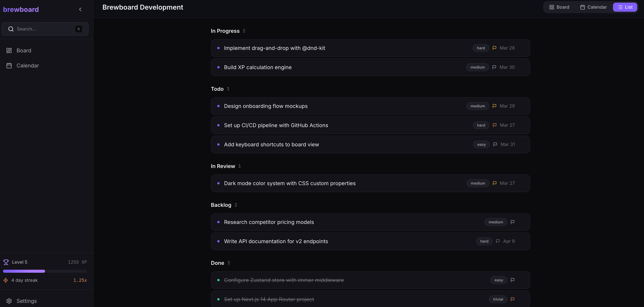Click the magnifier icon in search box
The image size is (644, 307).
[x=11, y=29]
